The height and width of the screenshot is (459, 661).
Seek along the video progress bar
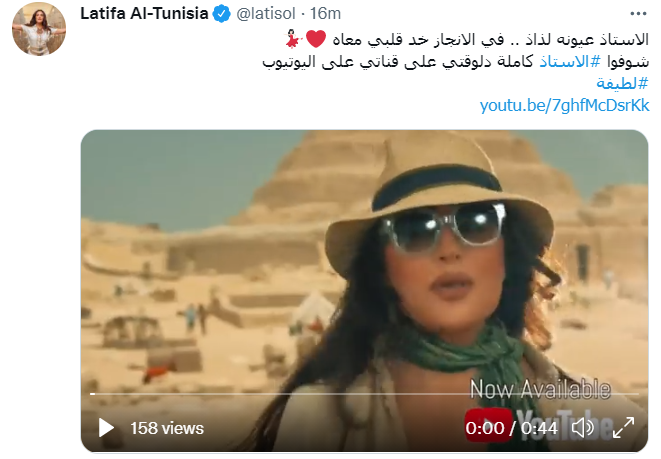[x=364, y=394]
